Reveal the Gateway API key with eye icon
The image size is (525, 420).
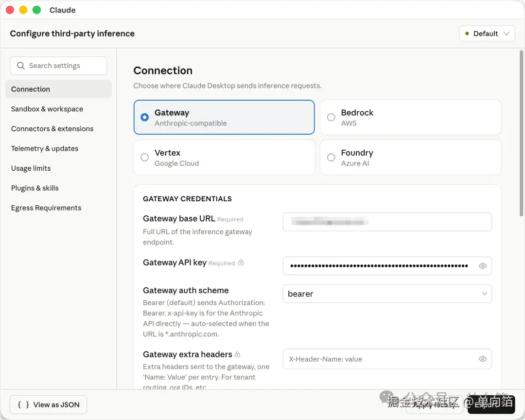point(483,266)
